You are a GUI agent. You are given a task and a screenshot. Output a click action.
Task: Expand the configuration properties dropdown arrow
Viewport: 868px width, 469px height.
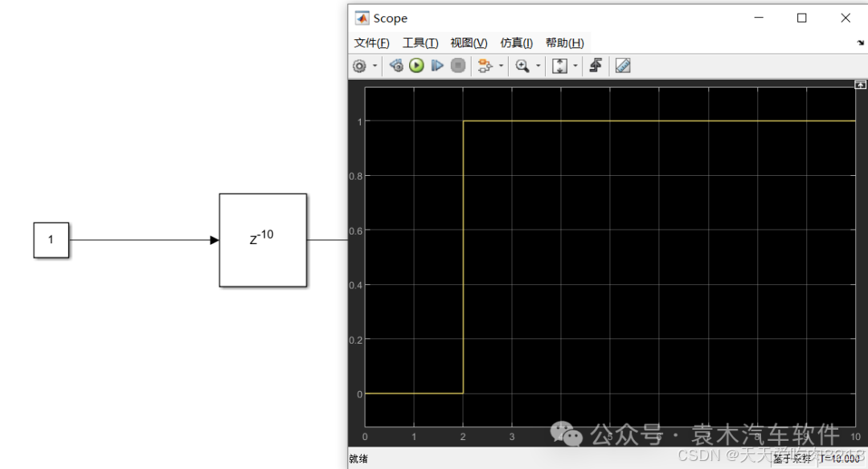(375, 66)
